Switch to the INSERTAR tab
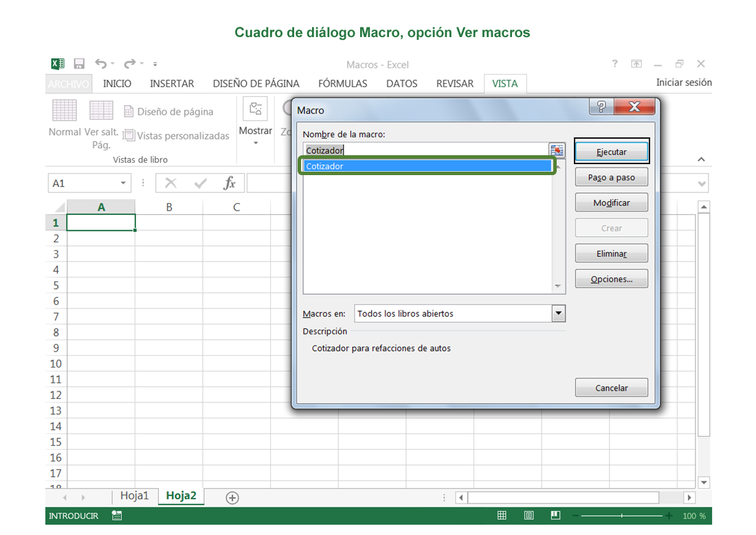This screenshot has width=756, height=535. pos(172,84)
